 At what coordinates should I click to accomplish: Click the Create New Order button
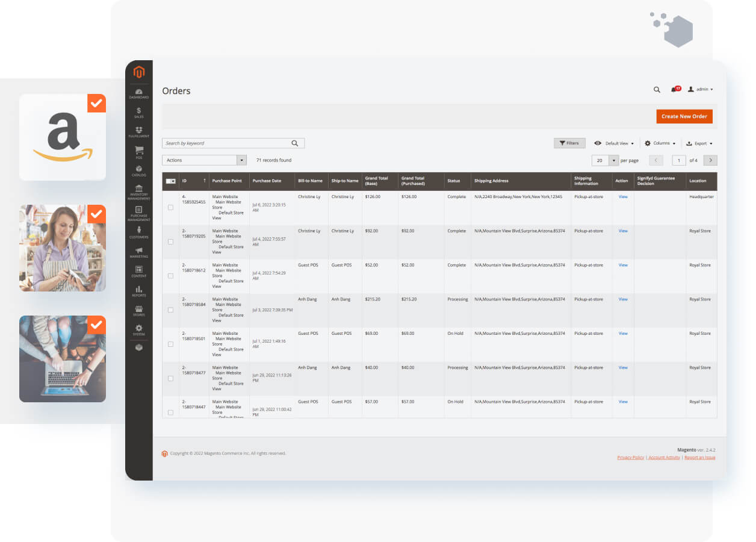684,116
